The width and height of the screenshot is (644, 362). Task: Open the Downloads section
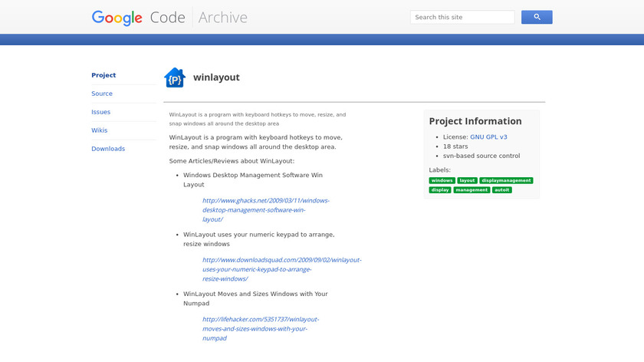[108, 149]
